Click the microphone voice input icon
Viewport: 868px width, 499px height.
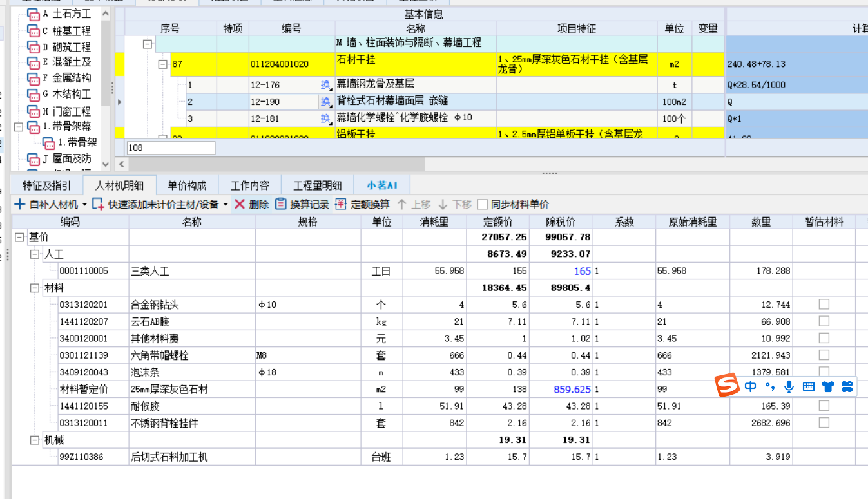tap(789, 386)
